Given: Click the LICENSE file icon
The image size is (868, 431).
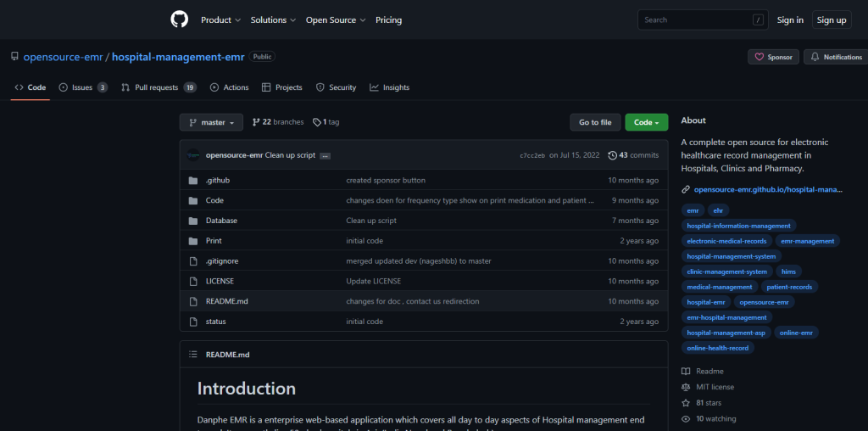Looking at the screenshot, I should tap(193, 282).
